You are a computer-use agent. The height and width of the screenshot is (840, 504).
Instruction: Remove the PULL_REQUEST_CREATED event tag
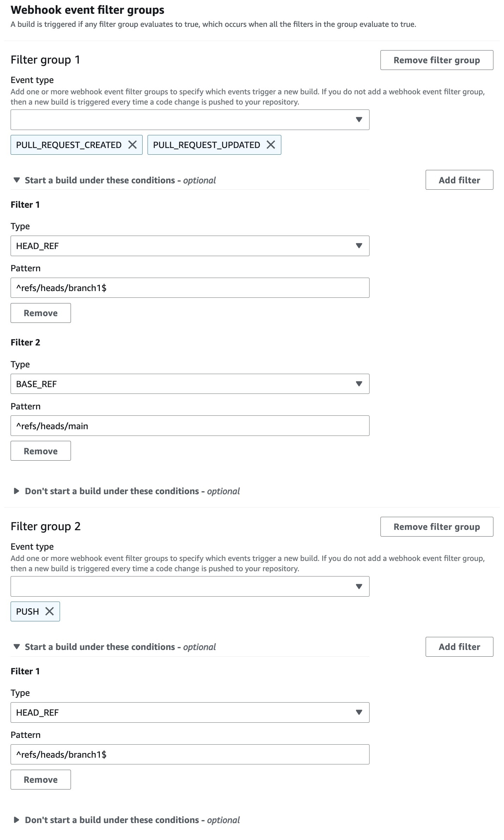click(132, 145)
